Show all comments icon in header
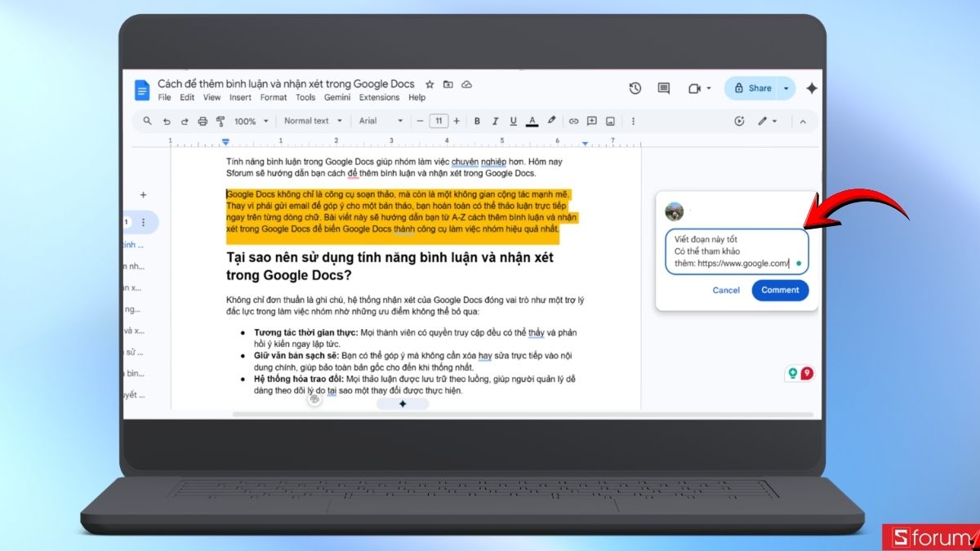This screenshot has height=551, width=980. click(x=663, y=88)
